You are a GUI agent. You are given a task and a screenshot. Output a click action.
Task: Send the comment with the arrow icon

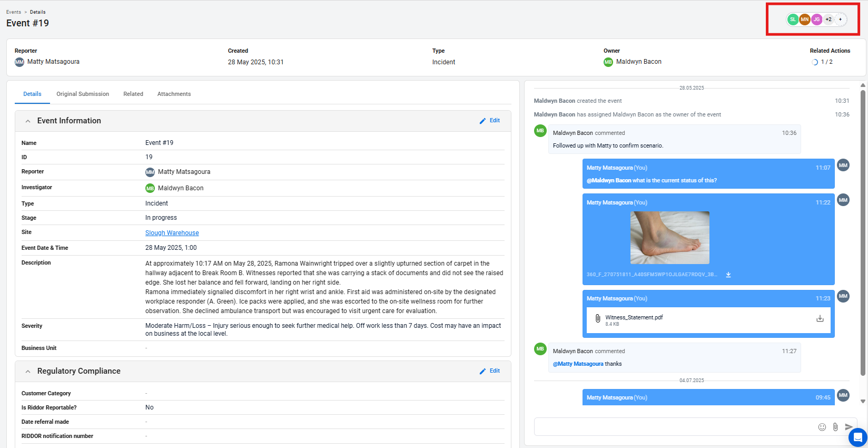click(849, 427)
